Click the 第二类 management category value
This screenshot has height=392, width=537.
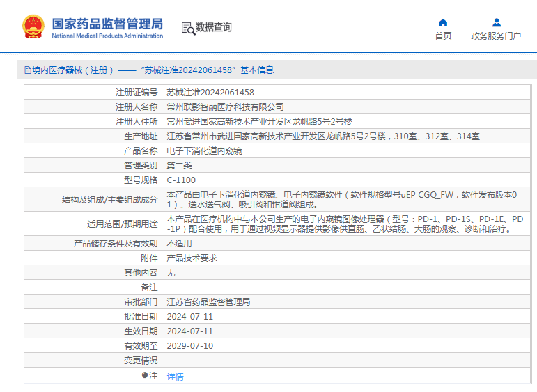(x=179, y=166)
